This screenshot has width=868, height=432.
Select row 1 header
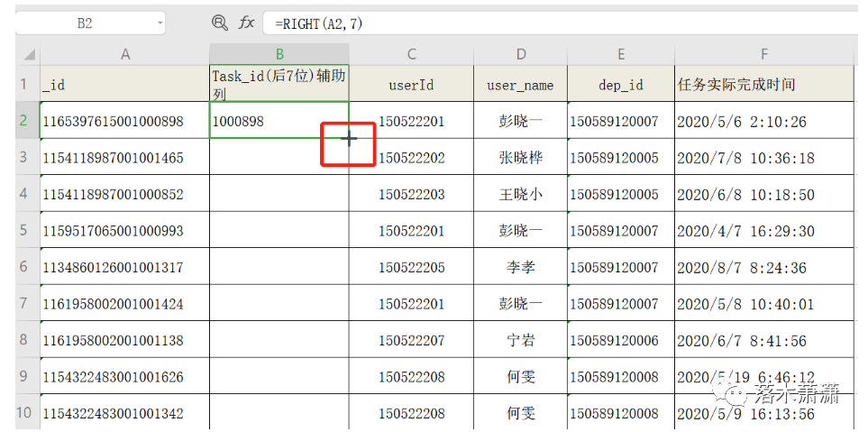point(28,84)
